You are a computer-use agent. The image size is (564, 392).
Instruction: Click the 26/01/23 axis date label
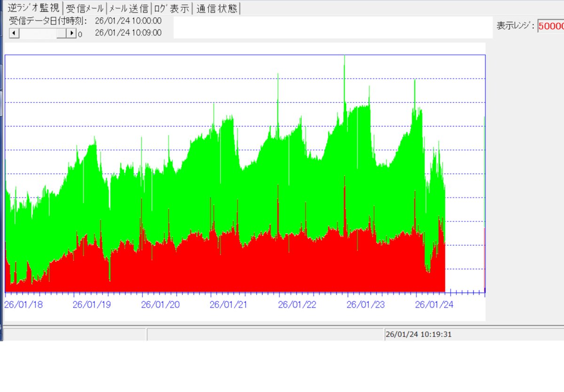pos(366,305)
